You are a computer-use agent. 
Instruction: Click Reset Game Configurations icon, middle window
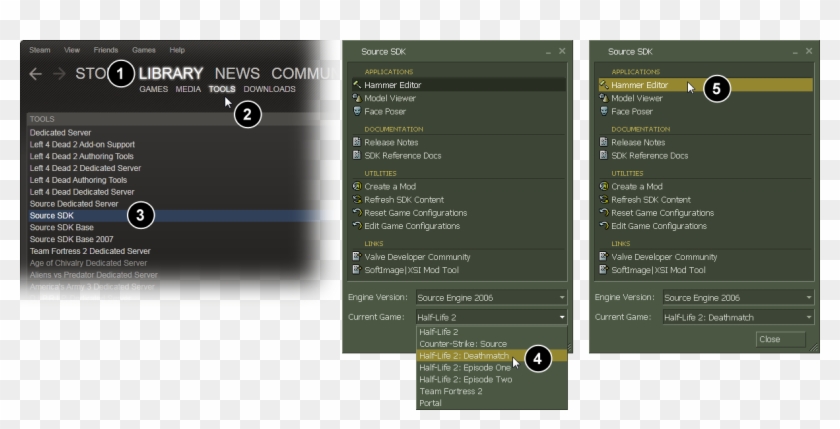coord(357,213)
